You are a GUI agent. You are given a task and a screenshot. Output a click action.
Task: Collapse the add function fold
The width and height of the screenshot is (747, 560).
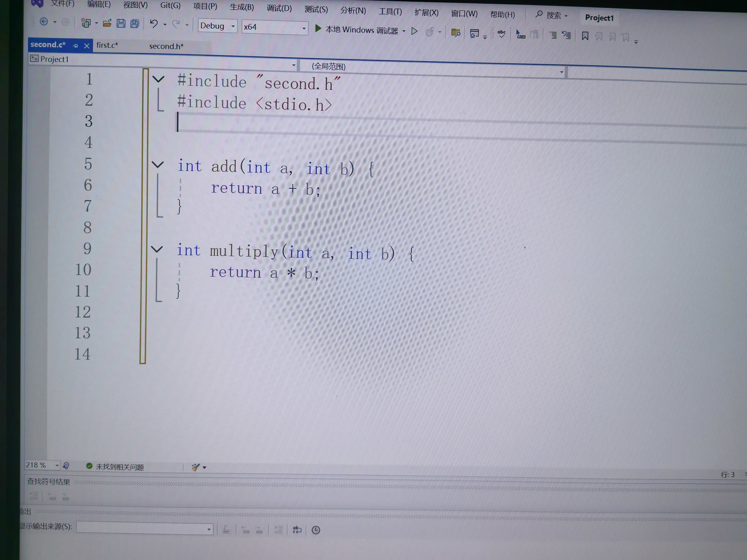(158, 165)
